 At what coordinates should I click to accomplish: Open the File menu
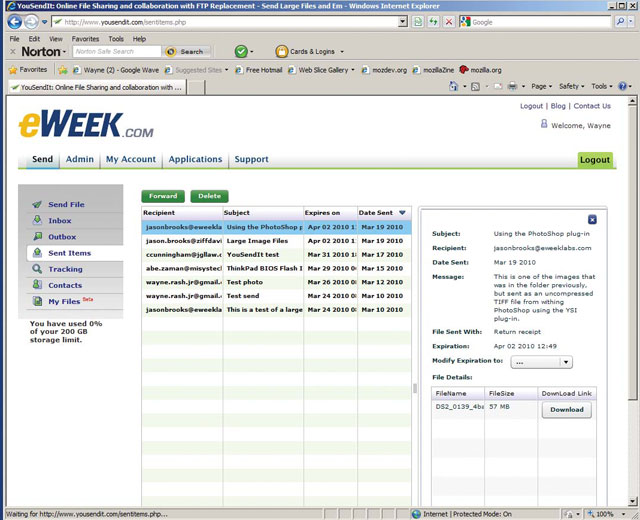(x=14, y=39)
